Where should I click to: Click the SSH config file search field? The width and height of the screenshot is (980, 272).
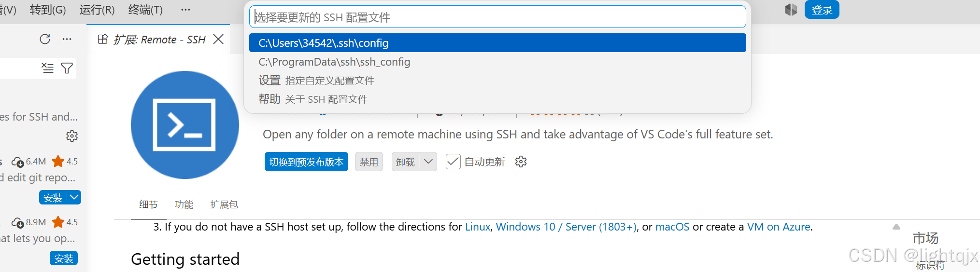tap(497, 17)
